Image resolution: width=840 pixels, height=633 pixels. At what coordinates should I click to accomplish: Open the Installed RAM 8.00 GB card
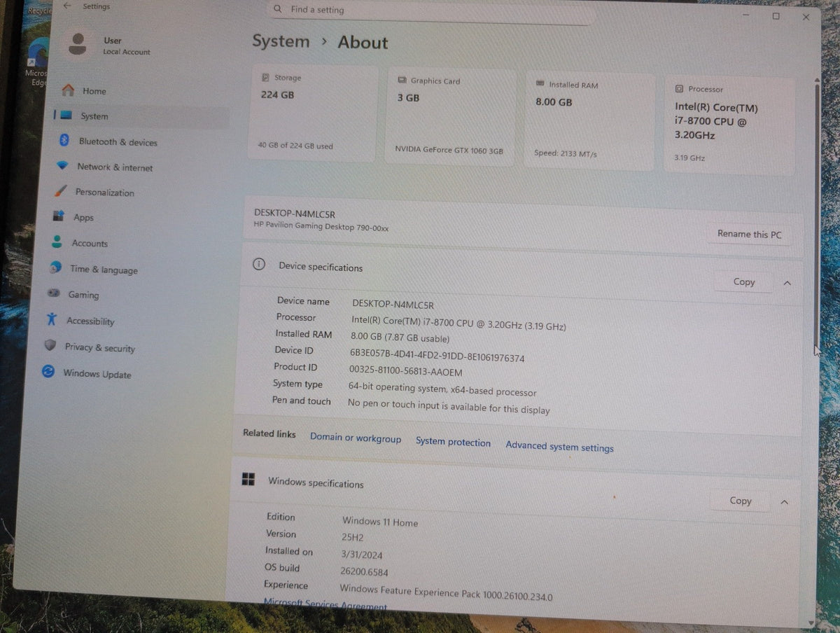(589, 121)
